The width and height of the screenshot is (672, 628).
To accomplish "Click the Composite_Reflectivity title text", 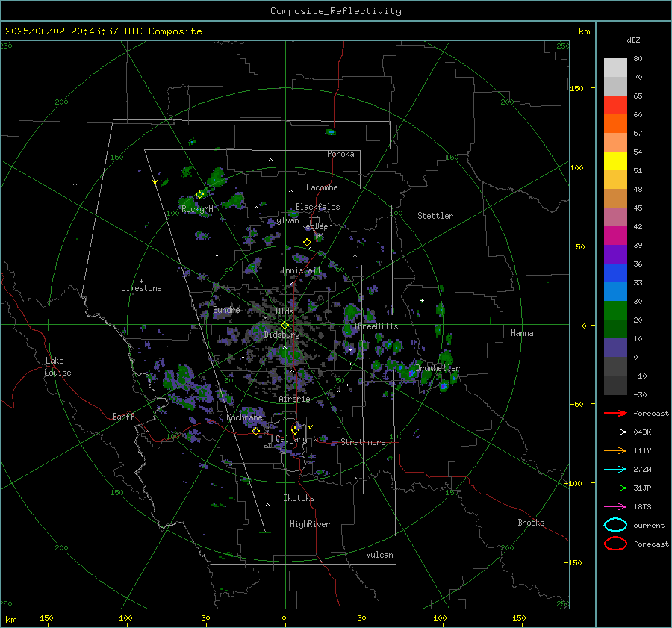I will coord(336,11).
